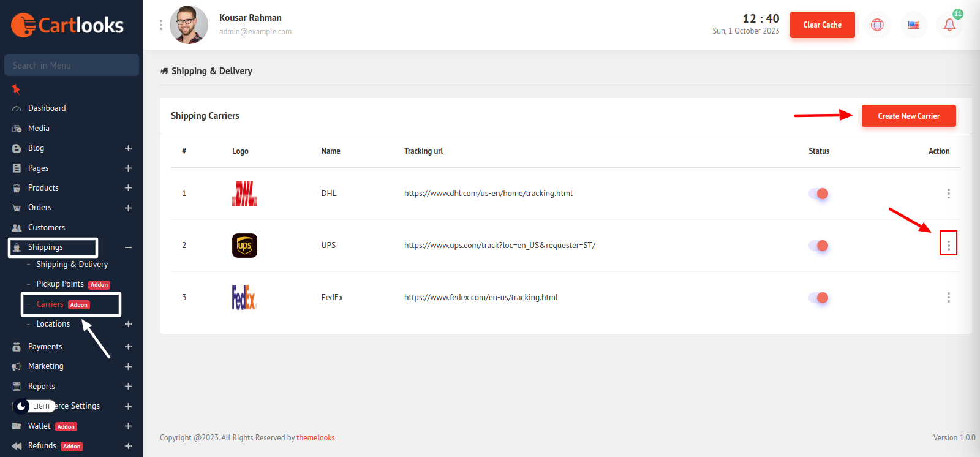The width and height of the screenshot is (980, 457).
Task: Toggle the UPS carrier status switch
Action: (818, 246)
